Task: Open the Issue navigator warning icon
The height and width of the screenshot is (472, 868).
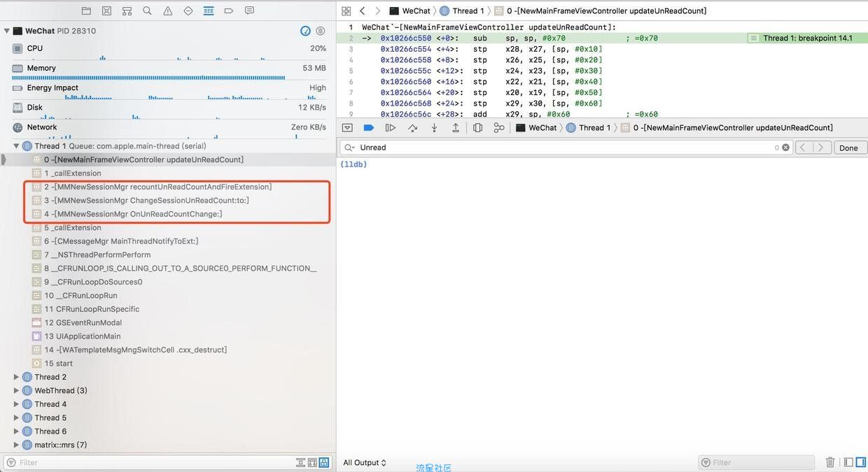Action: 167,11
